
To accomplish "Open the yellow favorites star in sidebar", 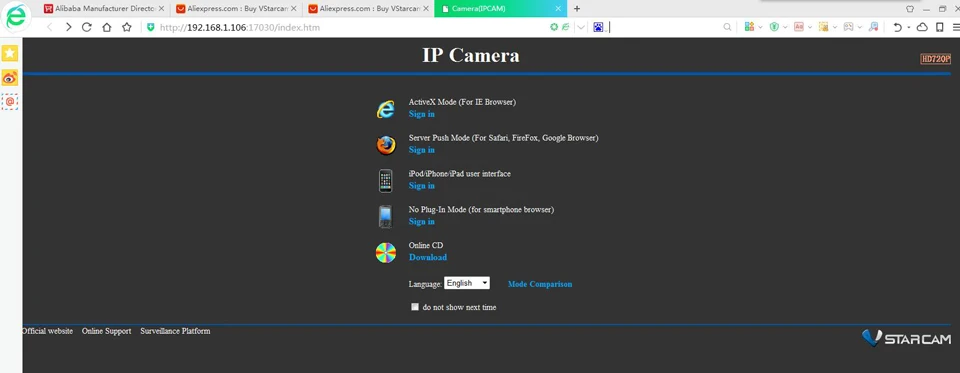I will coord(10,53).
